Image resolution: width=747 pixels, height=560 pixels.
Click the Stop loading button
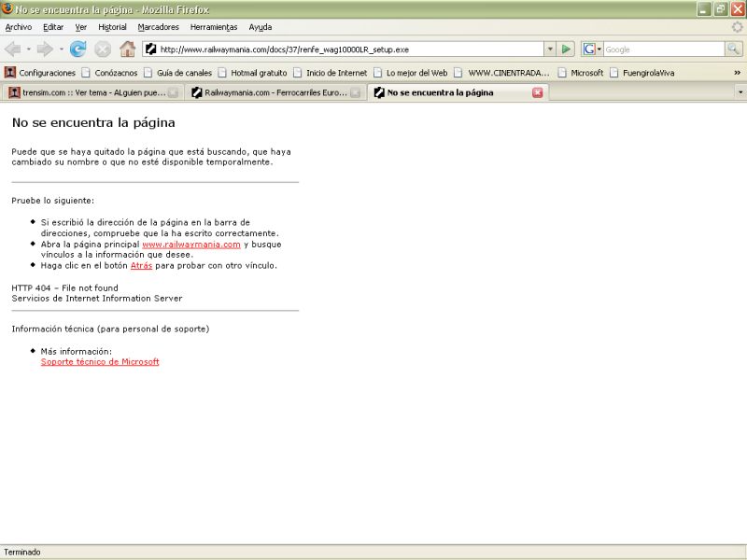tap(103, 49)
